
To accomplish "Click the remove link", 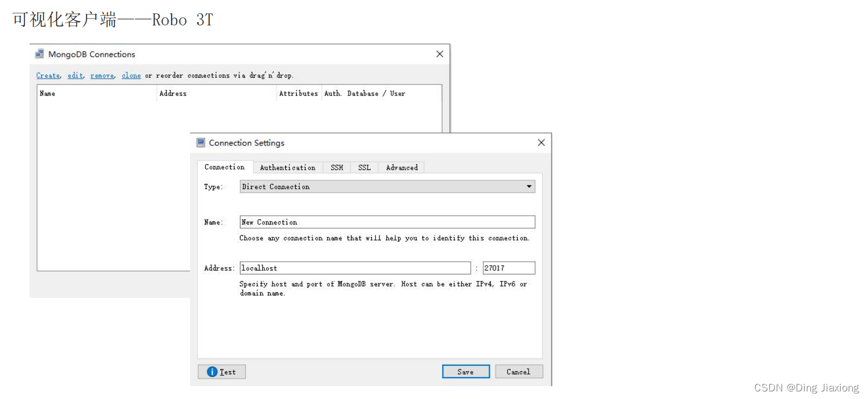I will tap(102, 76).
